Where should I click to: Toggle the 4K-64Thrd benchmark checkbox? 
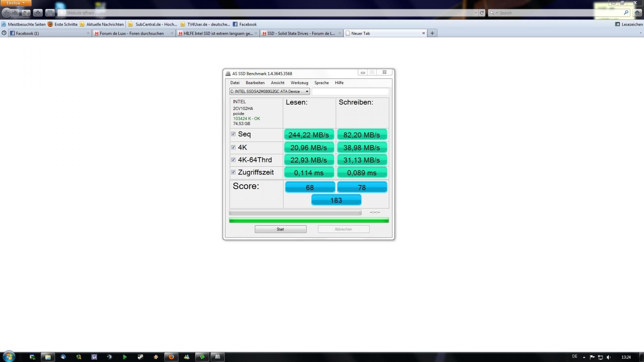(x=233, y=160)
